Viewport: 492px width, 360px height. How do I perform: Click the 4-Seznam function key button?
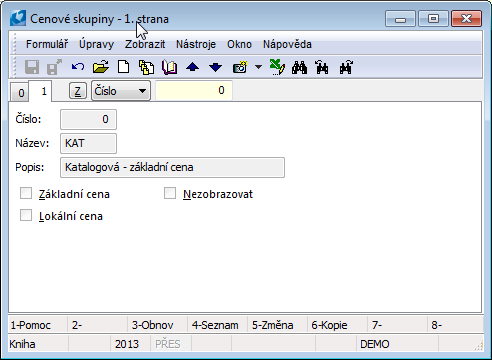coord(217,325)
